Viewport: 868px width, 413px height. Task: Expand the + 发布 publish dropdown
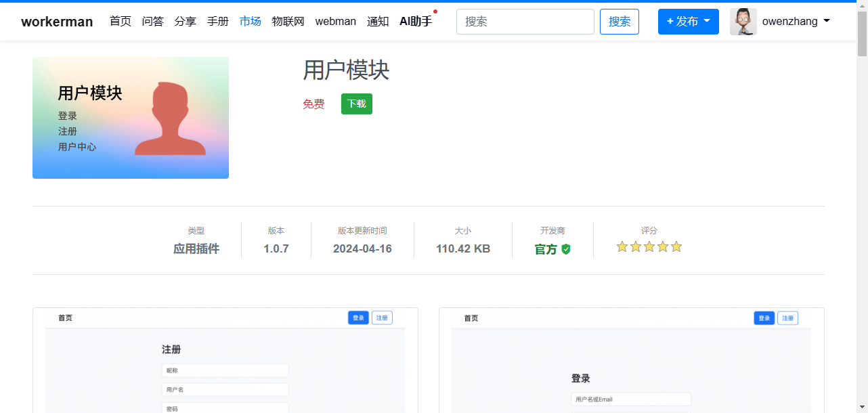[689, 22]
